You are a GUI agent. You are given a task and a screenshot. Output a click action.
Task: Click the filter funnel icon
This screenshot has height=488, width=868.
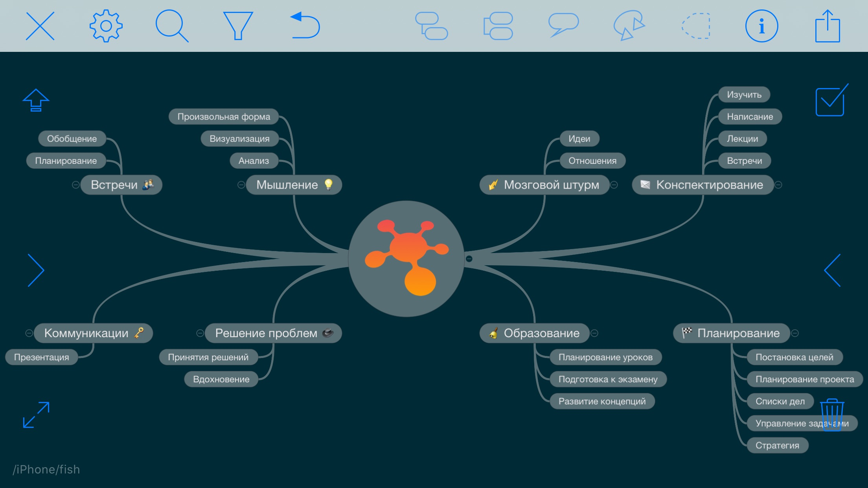coord(237,26)
